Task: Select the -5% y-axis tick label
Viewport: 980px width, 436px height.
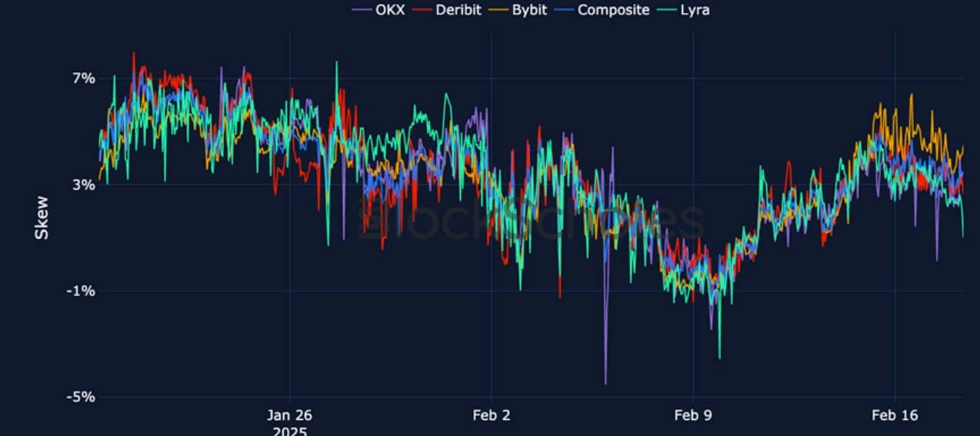Action: [82, 397]
